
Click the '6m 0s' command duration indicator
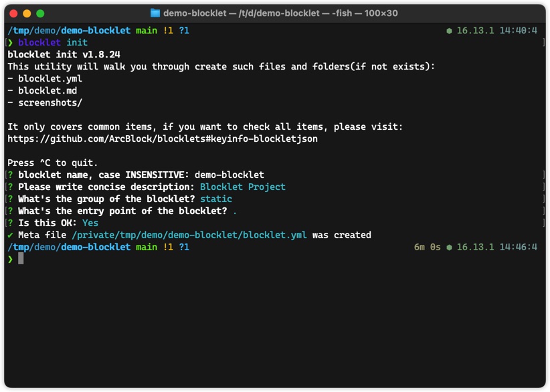[x=428, y=248]
